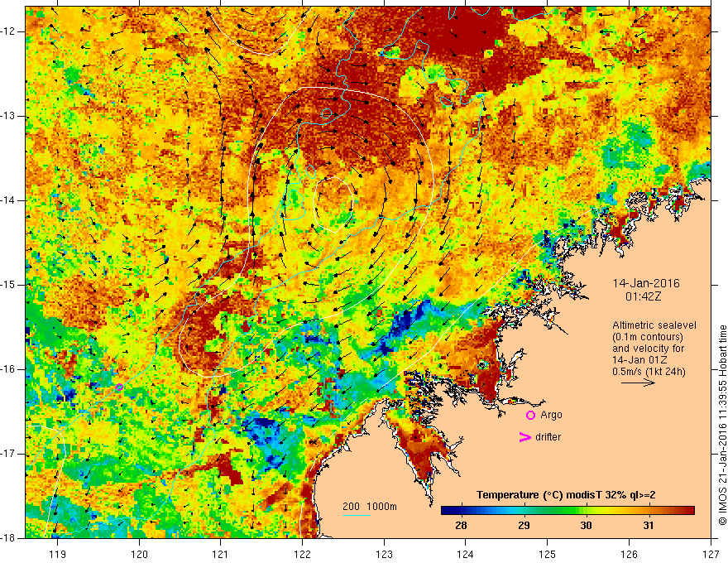Viewport: 728px width, 563px height.
Task: Click the '200 1000m' isobath label
Action: click(370, 507)
